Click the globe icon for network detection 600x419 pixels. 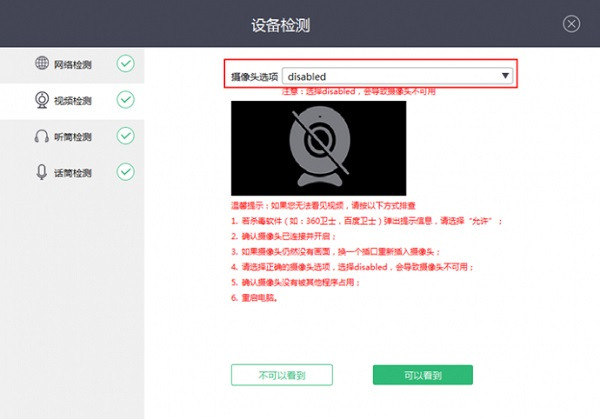pyautogui.click(x=42, y=64)
